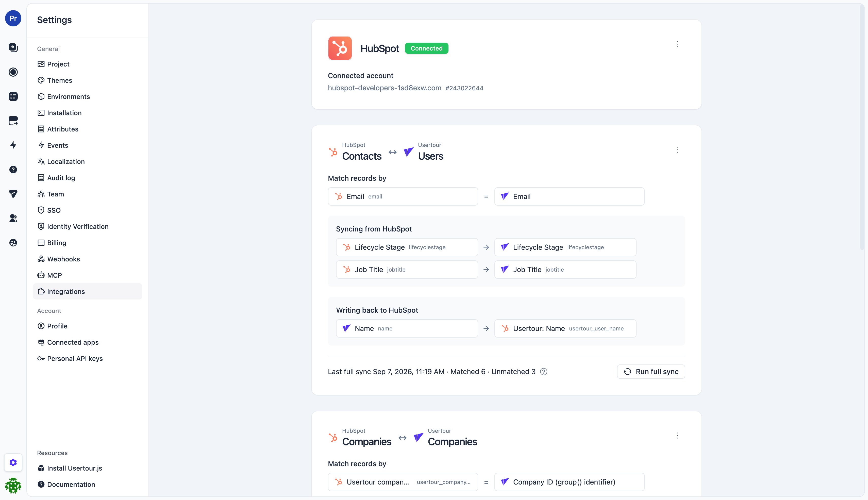This screenshot has height=500, width=868.
Task: Click Usertour Email match field
Action: coord(569,196)
